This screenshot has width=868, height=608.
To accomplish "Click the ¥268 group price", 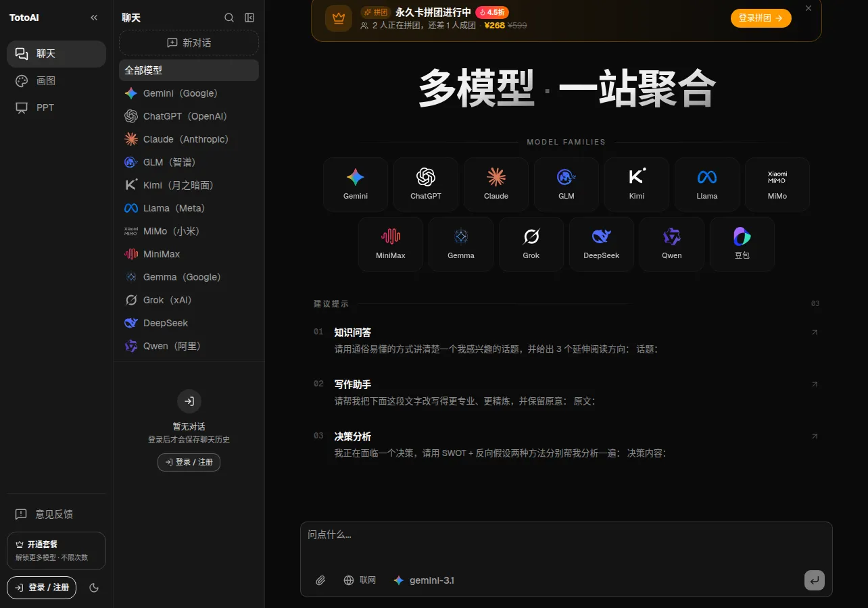I will [495, 26].
